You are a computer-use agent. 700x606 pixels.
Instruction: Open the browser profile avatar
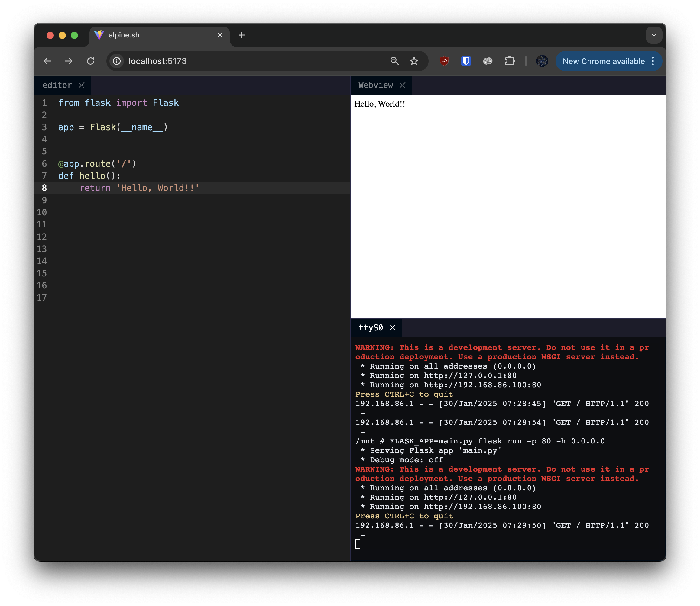542,61
